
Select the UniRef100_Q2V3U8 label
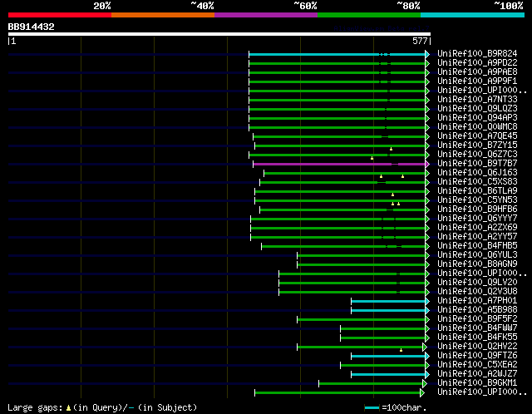(477, 292)
